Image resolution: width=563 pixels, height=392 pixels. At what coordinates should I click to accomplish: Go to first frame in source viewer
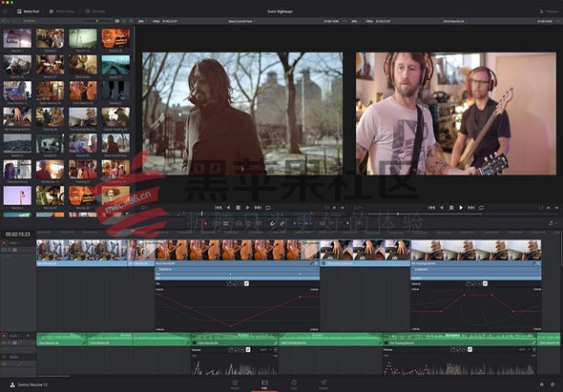click(218, 208)
